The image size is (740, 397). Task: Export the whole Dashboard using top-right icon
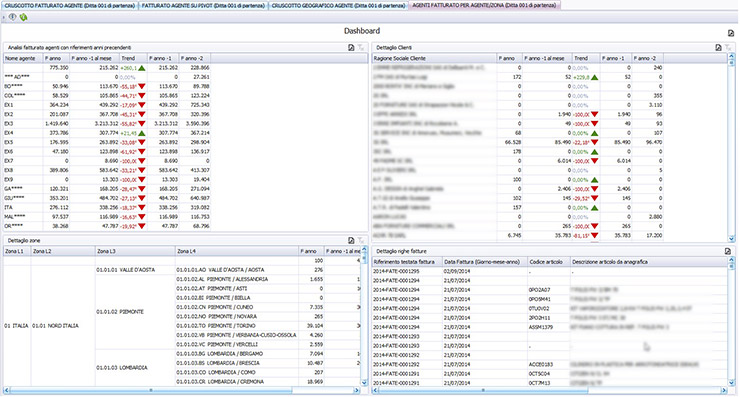(731, 33)
